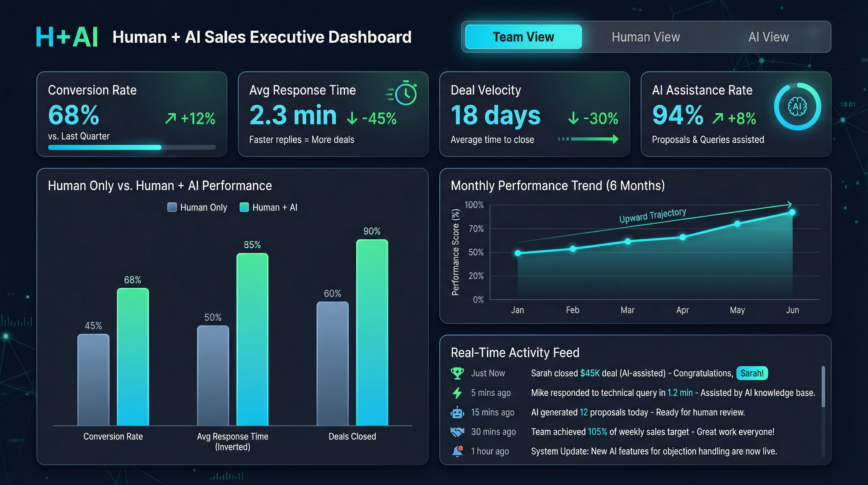This screenshot has width=868, height=485.
Task: Toggle the Human + AI legend item
Action: 268,207
